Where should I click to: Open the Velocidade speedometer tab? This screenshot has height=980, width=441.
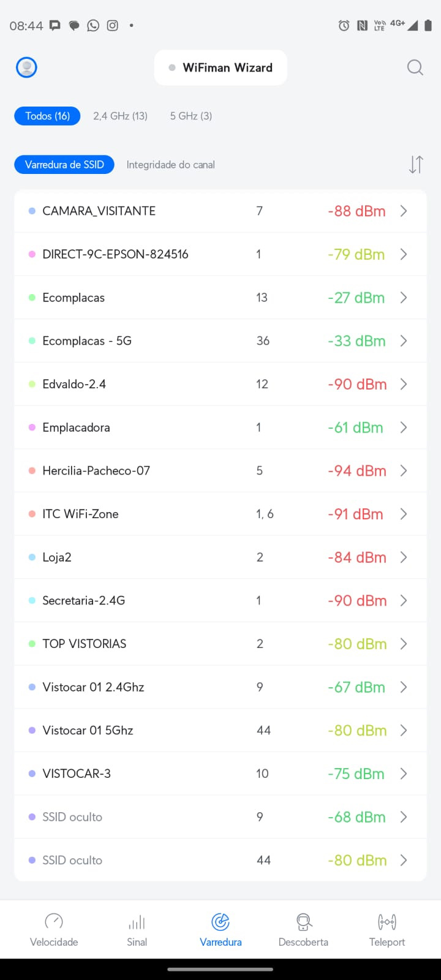coord(54,921)
